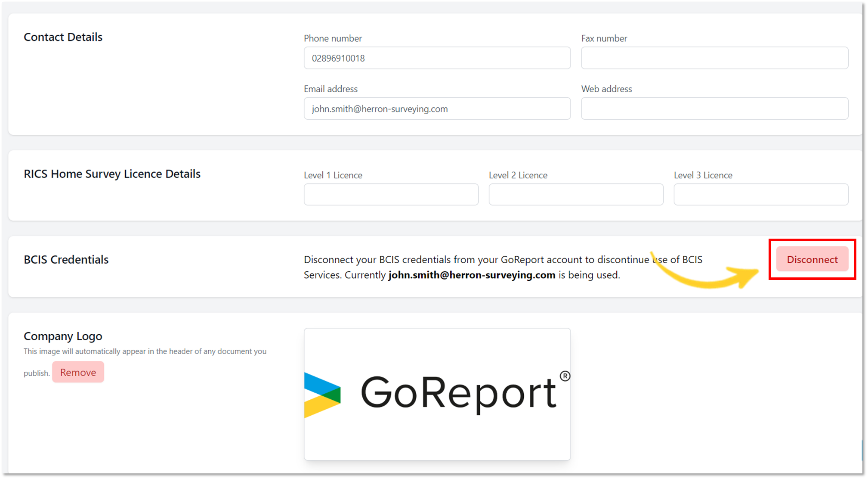Click the Level 2 Licence field
The height and width of the screenshot is (479, 868).
click(576, 194)
